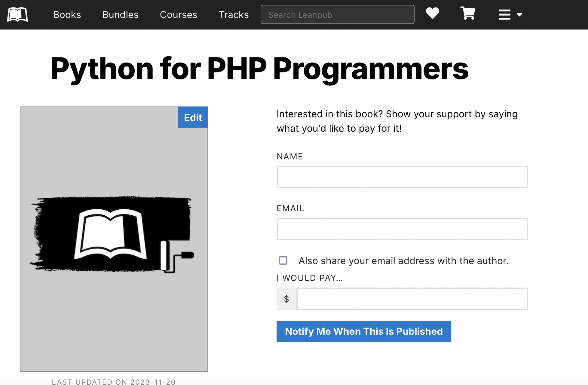Click the I WOULD PAY label
Viewport: 588px width, 385px height.
(x=310, y=278)
